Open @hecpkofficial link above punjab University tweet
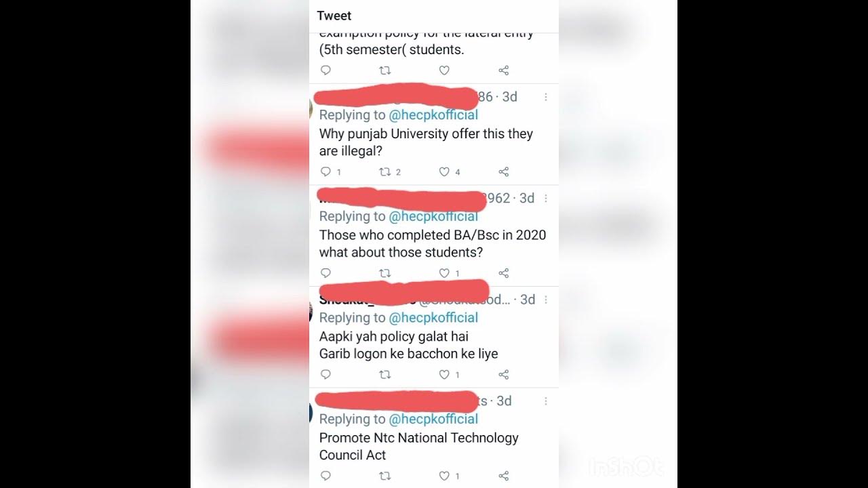 tap(433, 115)
